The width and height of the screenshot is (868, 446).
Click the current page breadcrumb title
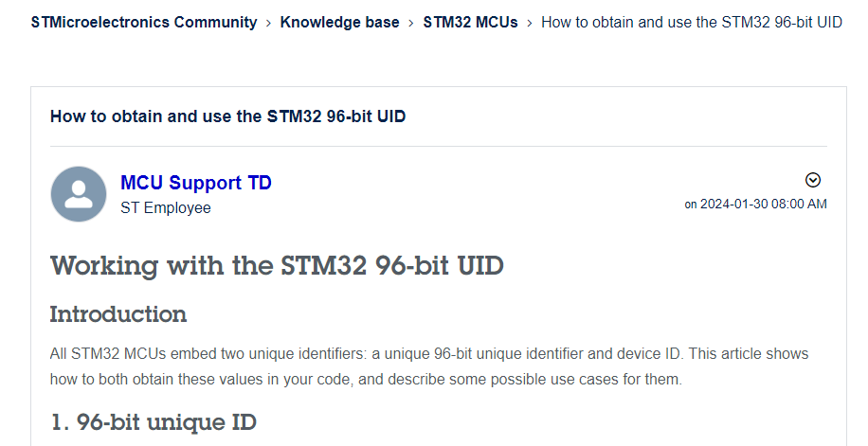pyautogui.click(x=691, y=23)
